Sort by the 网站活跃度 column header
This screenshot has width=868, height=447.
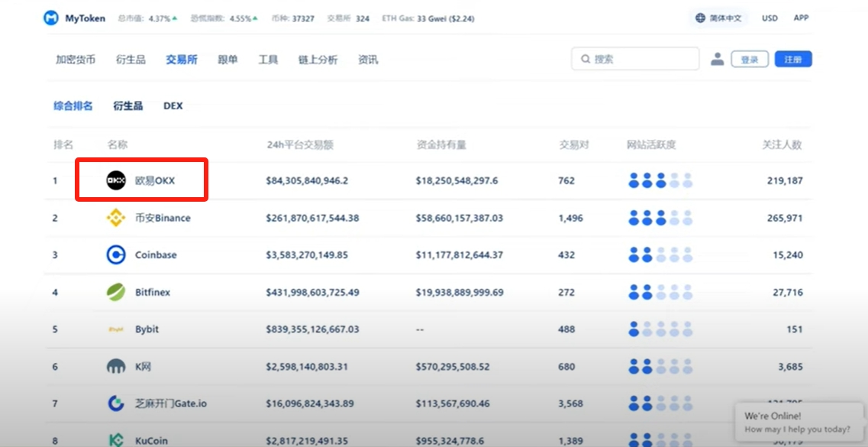[651, 145]
